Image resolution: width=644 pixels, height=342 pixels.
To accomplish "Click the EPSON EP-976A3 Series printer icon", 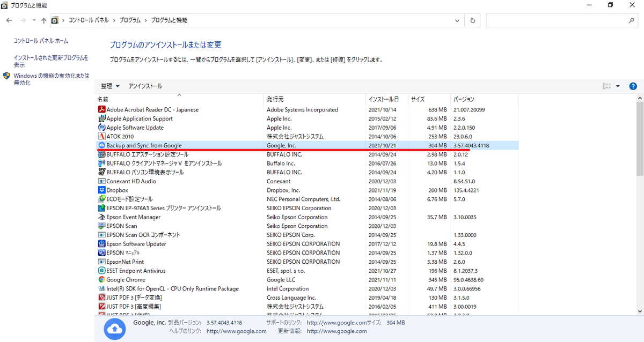I will coord(102,208).
